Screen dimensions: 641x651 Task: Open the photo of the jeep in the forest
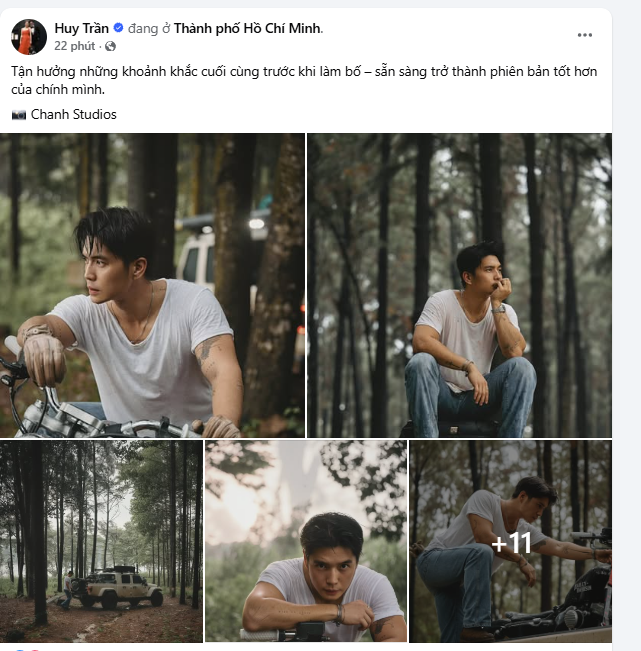102,541
